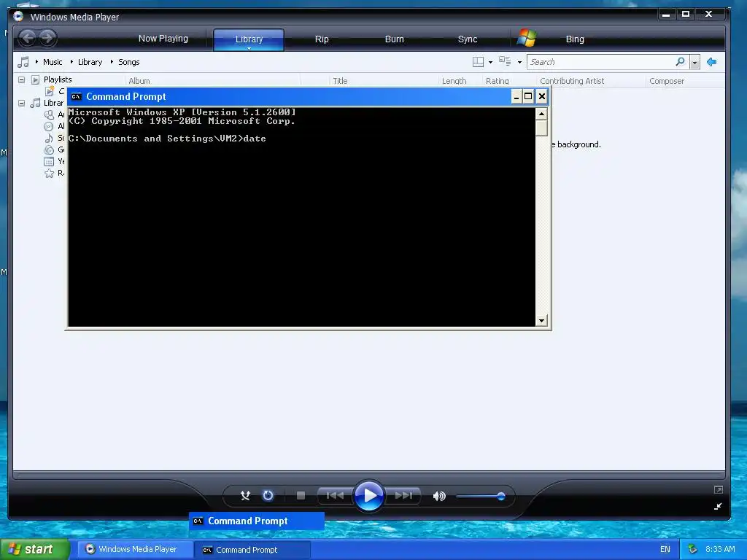Click the Command Prompt title bar icon
Viewport: 747px width, 560px height.
point(76,97)
